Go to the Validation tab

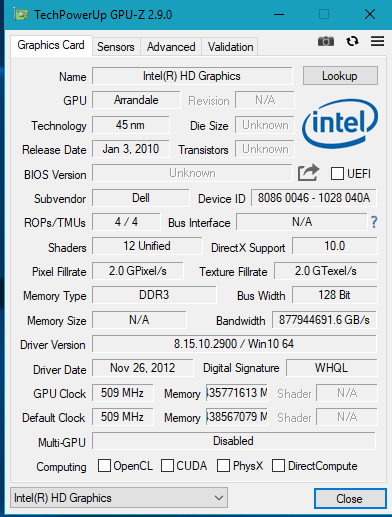[x=230, y=47]
